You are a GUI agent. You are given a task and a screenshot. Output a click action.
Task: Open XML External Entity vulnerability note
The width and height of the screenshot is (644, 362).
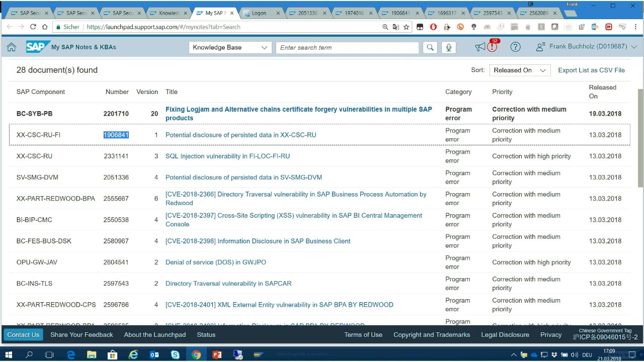279,305
